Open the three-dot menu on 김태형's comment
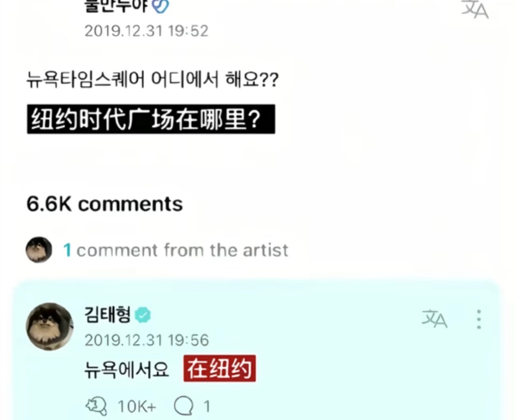The image size is (515, 420). coord(479,319)
